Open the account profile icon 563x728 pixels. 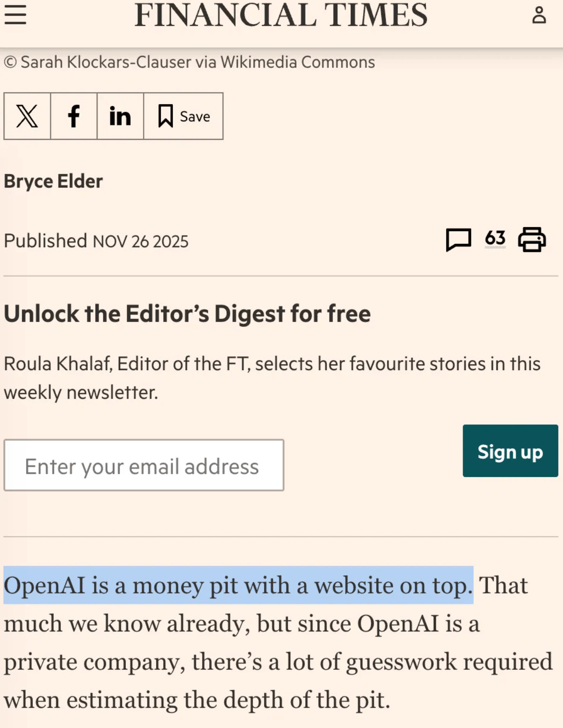539,15
